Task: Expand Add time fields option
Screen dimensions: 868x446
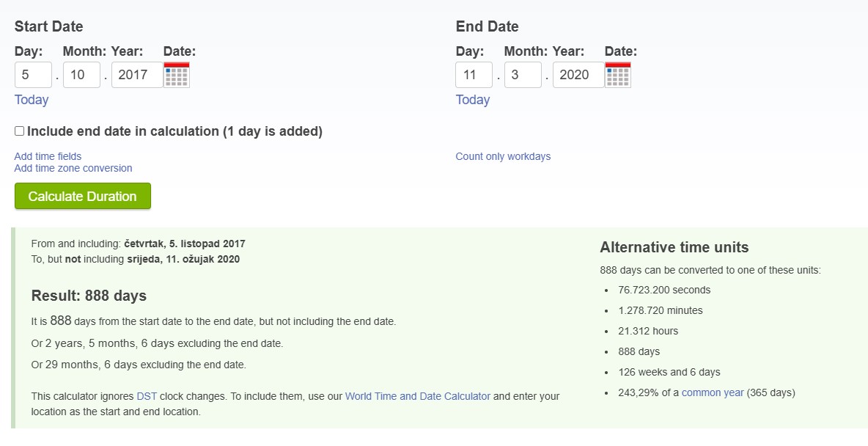Action: pos(48,156)
